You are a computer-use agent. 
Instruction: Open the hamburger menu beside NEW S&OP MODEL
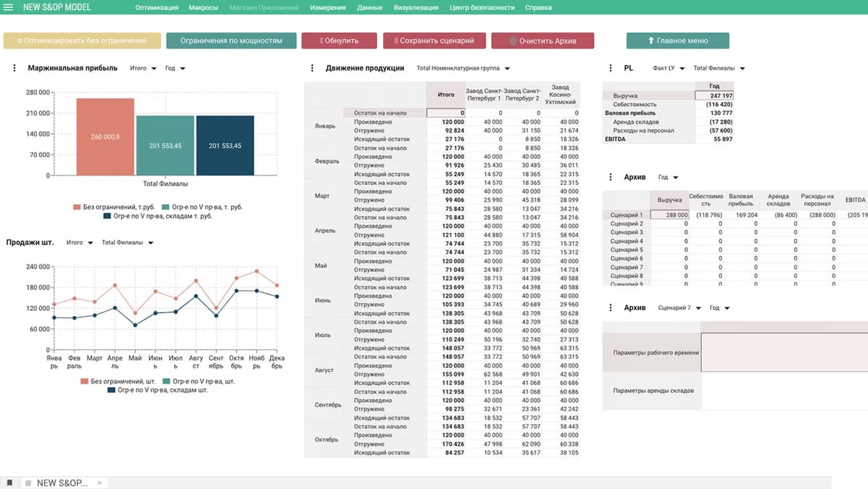click(x=9, y=7)
